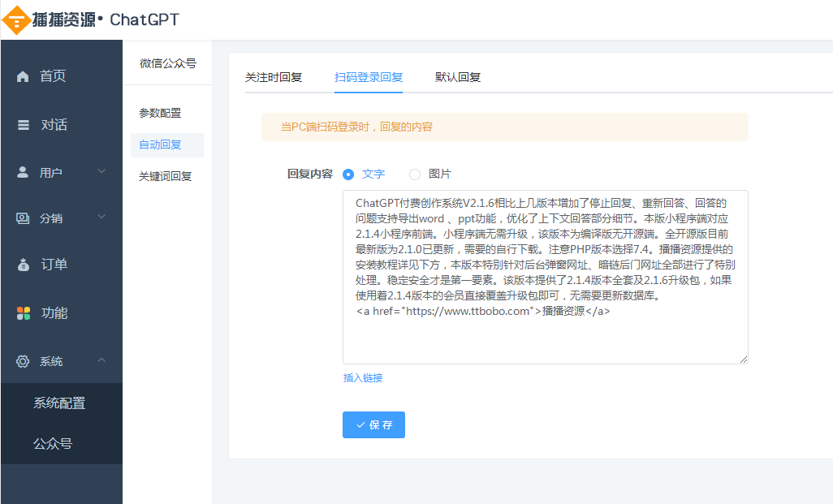Switch to the 扫码登录回复 tab
This screenshot has height=504, width=833.
pos(368,78)
